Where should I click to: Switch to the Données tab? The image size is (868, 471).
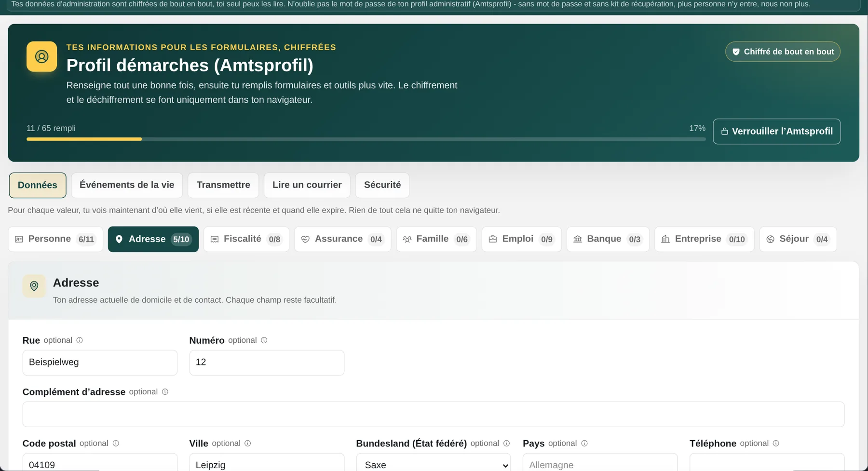click(38, 185)
